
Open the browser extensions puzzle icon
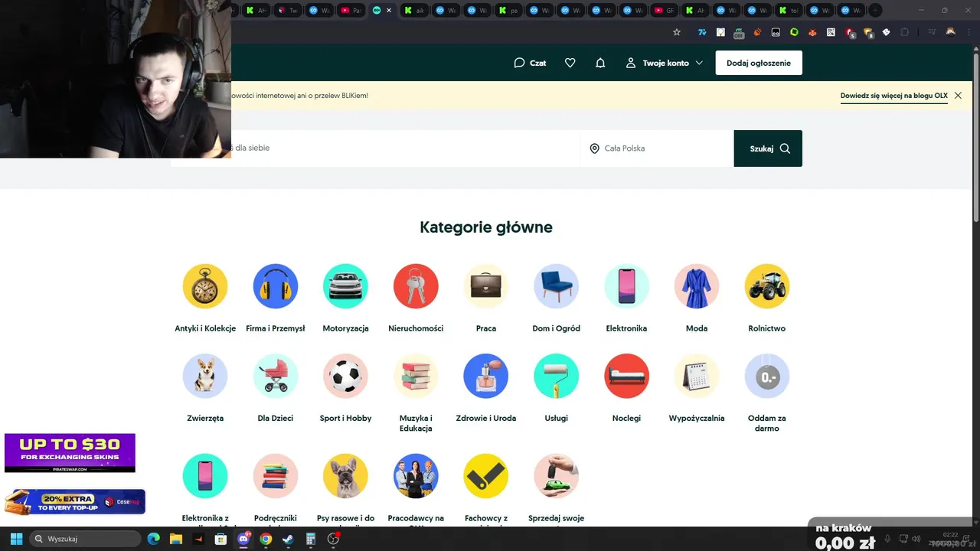click(x=905, y=32)
